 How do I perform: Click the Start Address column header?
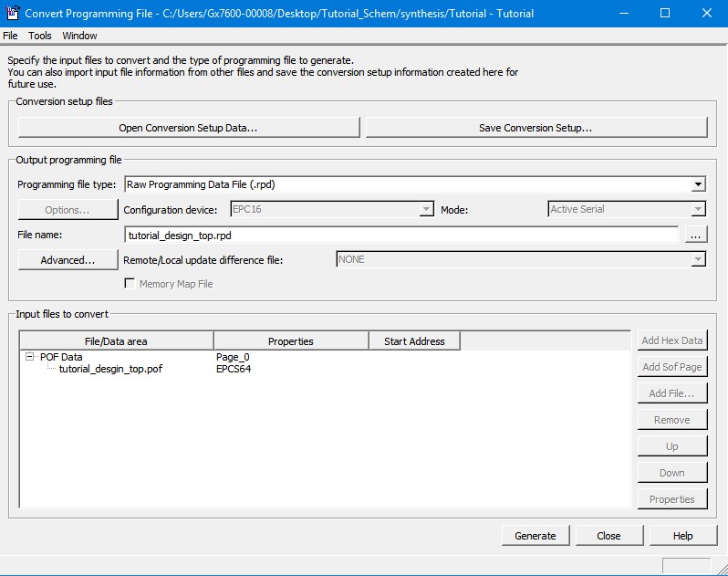tap(414, 341)
